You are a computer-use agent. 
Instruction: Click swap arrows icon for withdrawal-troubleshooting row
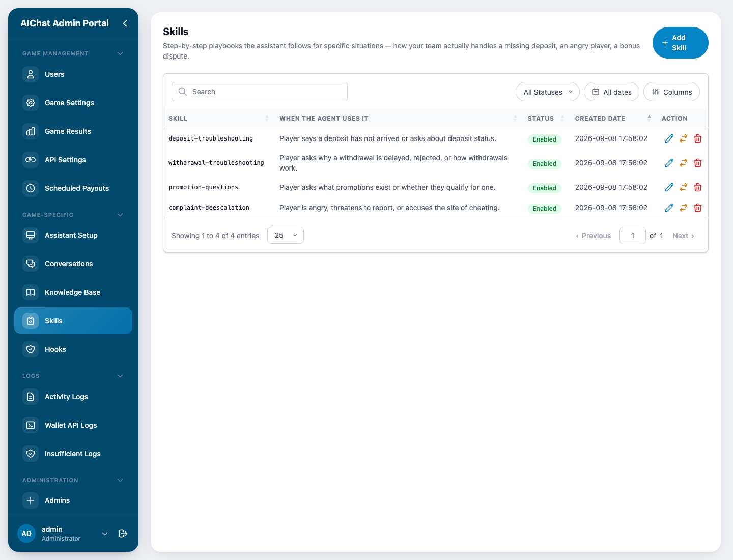pos(684,163)
